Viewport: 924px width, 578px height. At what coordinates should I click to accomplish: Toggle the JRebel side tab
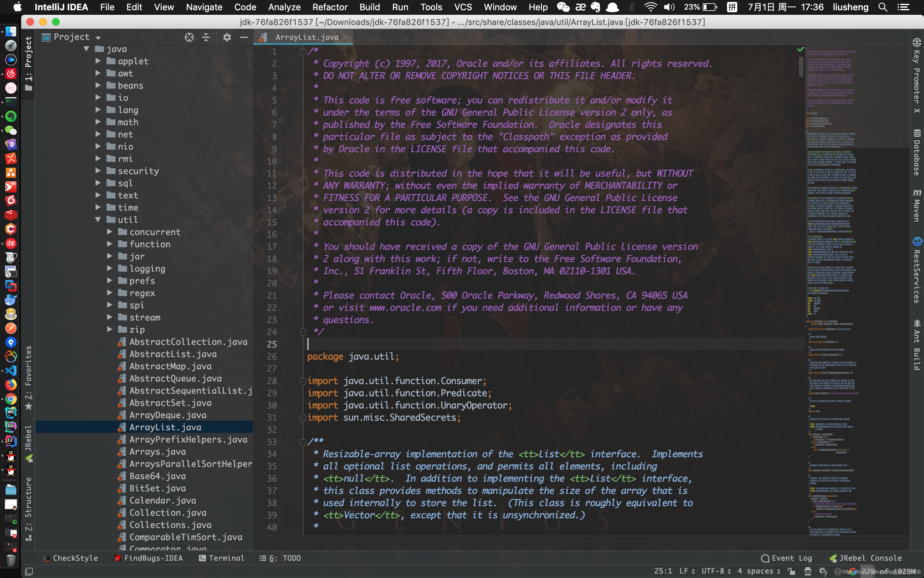coord(28,443)
